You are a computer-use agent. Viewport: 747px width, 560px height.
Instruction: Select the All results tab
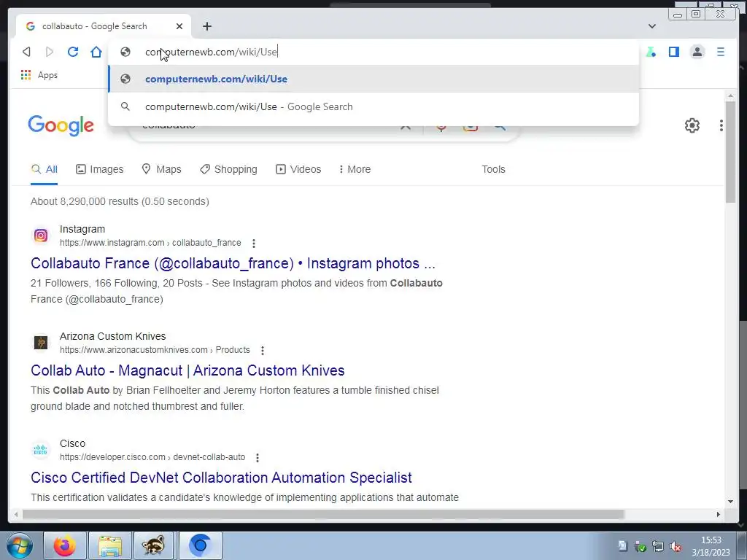tap(44, 169)
